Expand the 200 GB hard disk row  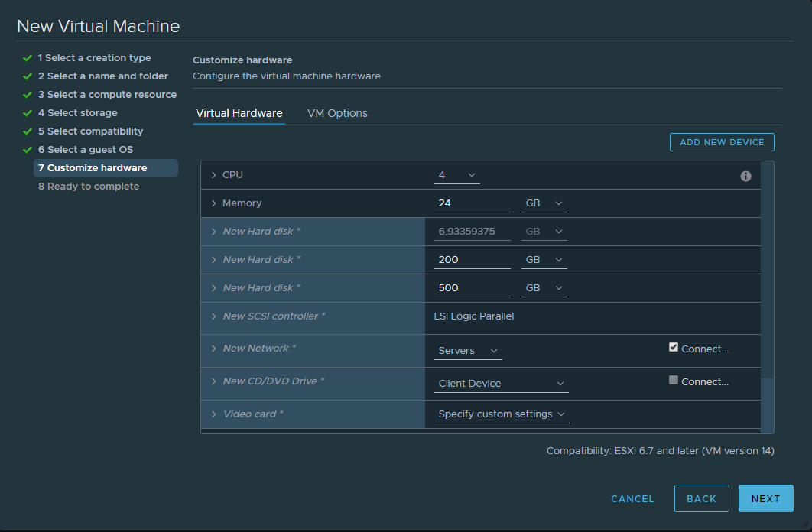[x=214, y=260]
